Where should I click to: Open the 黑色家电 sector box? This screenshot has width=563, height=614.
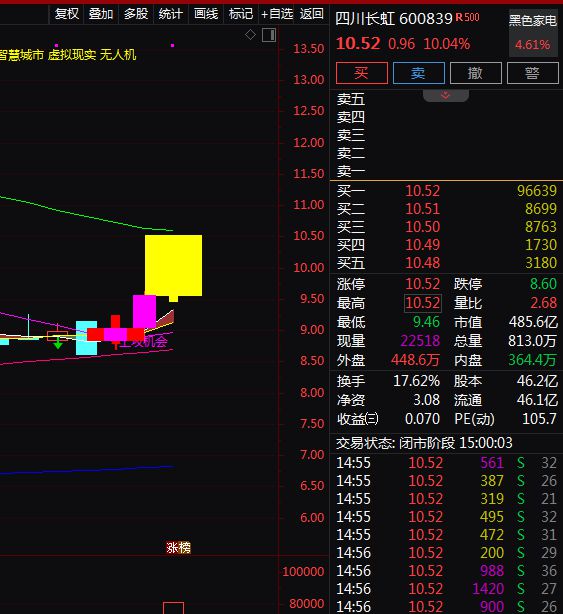coord(533,33)
